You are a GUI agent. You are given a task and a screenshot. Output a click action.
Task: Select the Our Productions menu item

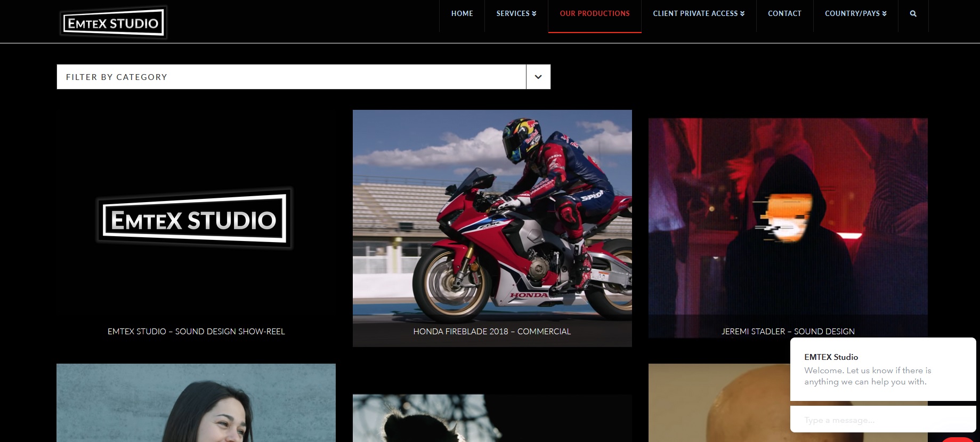[x=595, y=14]
